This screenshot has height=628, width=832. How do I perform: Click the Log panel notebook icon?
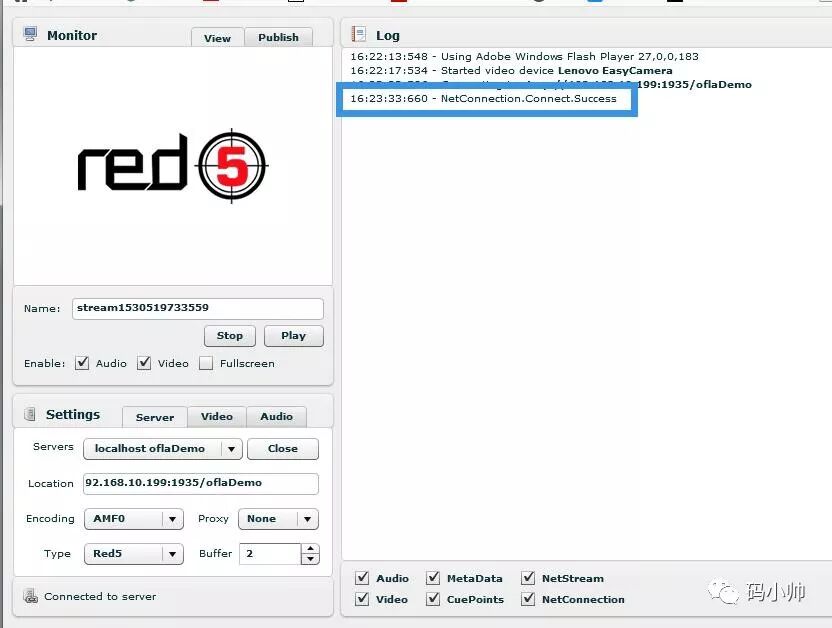point(359,34)
